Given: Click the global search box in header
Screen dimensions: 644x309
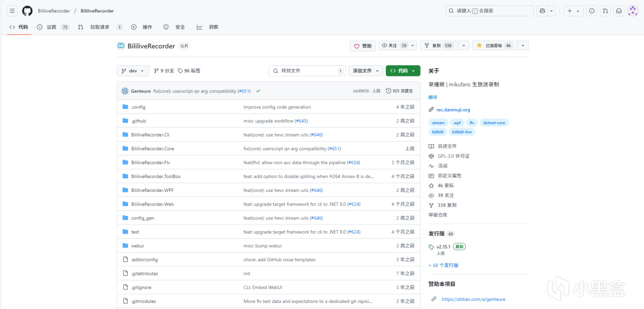Looking at the screenshot, I should tap(490, 11).
